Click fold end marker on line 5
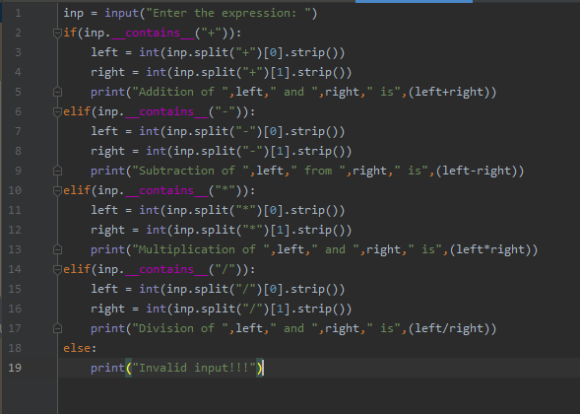Image resolution: width=580 pixels, height=414 pixels. pyautogui.click(x=57, y=92)
